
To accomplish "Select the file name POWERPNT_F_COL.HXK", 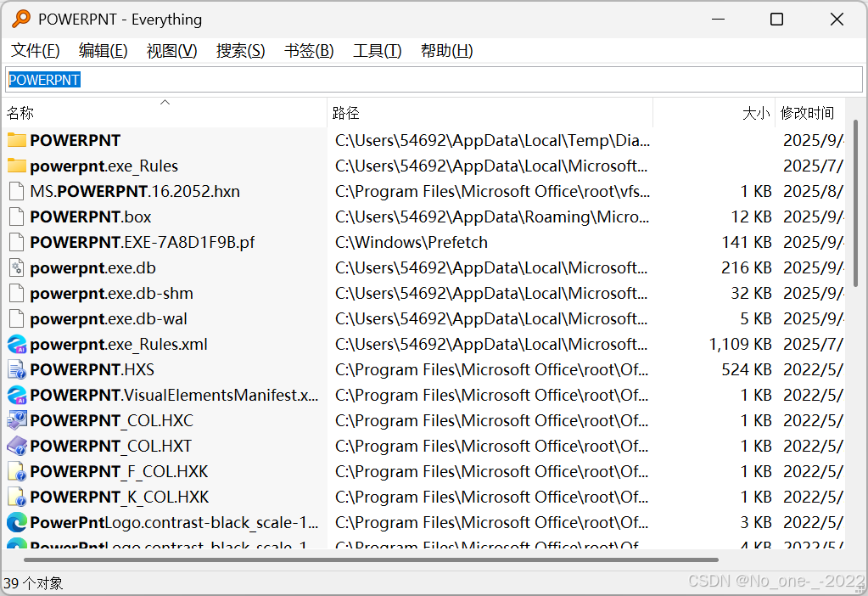I will [x=119, y=471].
